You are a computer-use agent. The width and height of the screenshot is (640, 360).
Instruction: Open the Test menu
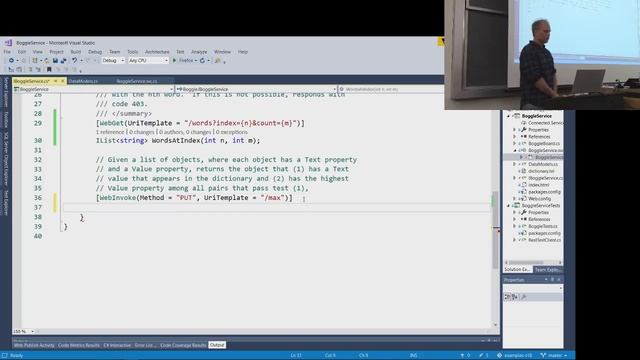point(180,52)
